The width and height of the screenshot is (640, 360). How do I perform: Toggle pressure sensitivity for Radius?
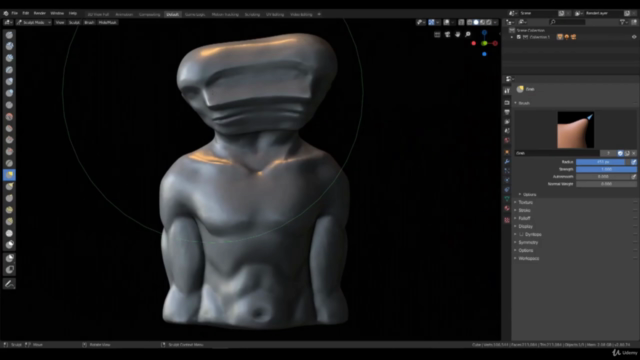click(x=633, y=162)
